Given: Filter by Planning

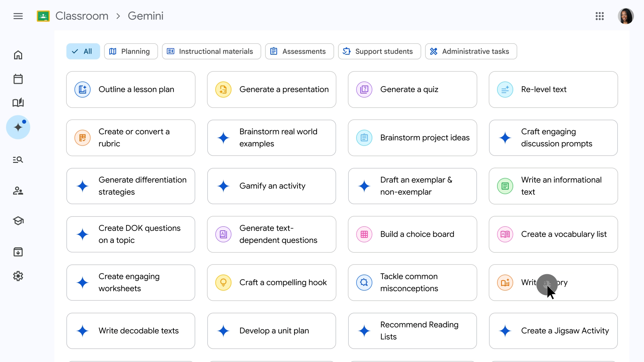Looking at the screenshot, I should pos(131,51).
